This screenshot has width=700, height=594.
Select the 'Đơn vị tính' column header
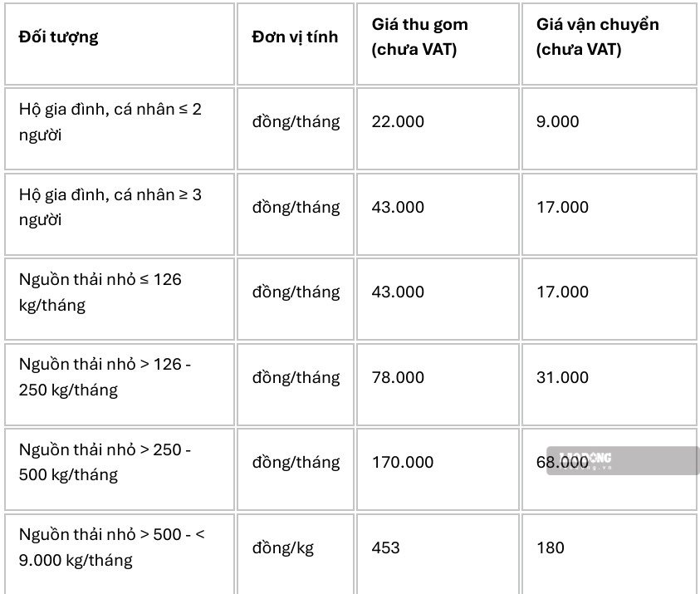[295, 37]
